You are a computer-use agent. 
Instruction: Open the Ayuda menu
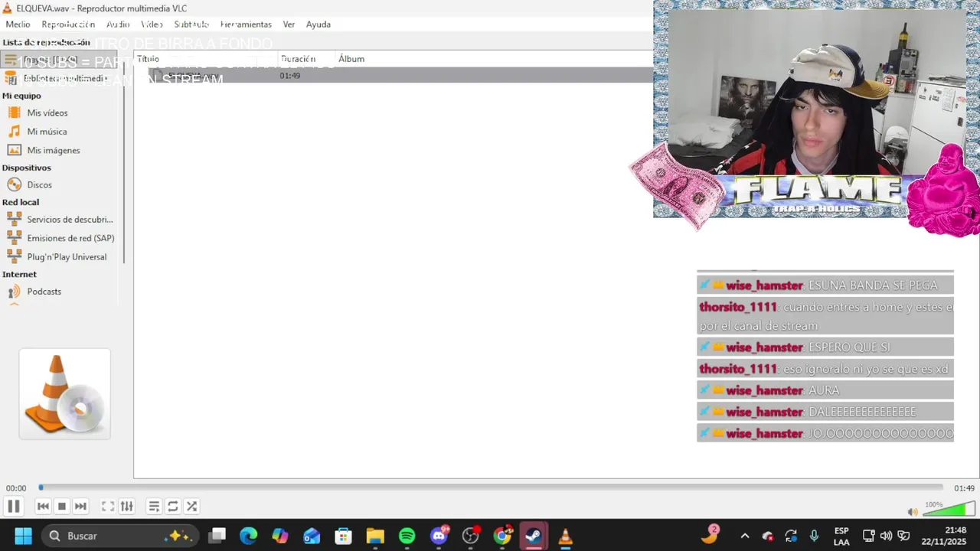(x=318, y=24)
